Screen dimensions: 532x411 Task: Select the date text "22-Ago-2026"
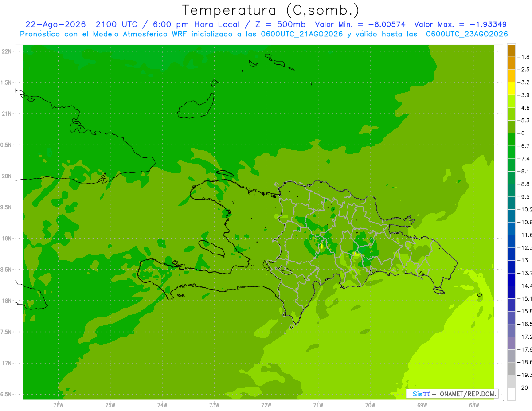tap(55, 24)
